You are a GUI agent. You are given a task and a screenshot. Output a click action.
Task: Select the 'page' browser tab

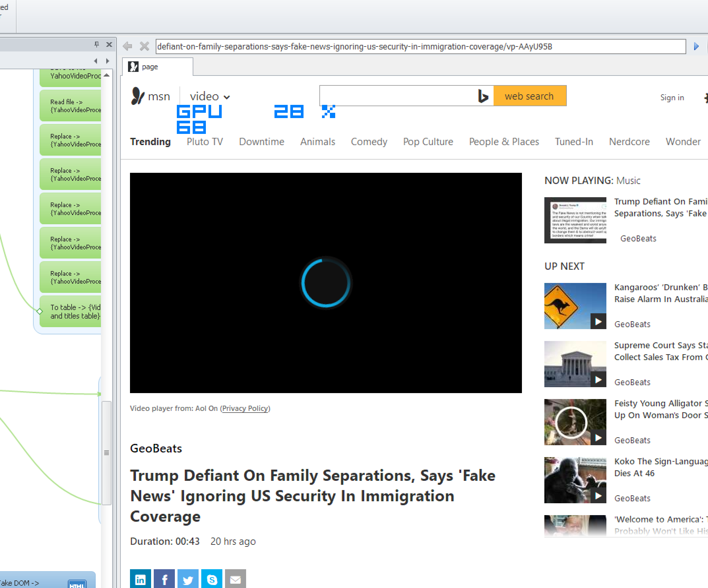[157, 67]
